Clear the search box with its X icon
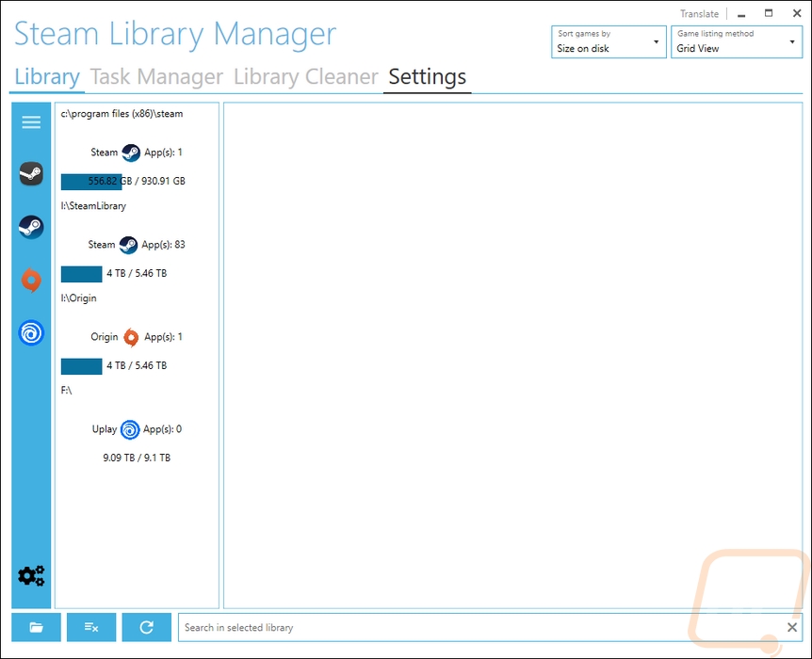This screenshot has height=659, width=812. pos(792,627)
